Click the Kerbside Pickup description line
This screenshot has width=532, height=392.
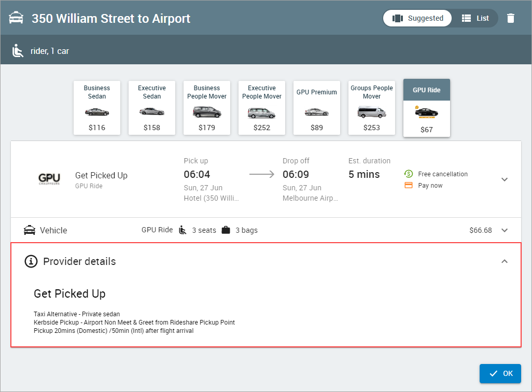134,323
